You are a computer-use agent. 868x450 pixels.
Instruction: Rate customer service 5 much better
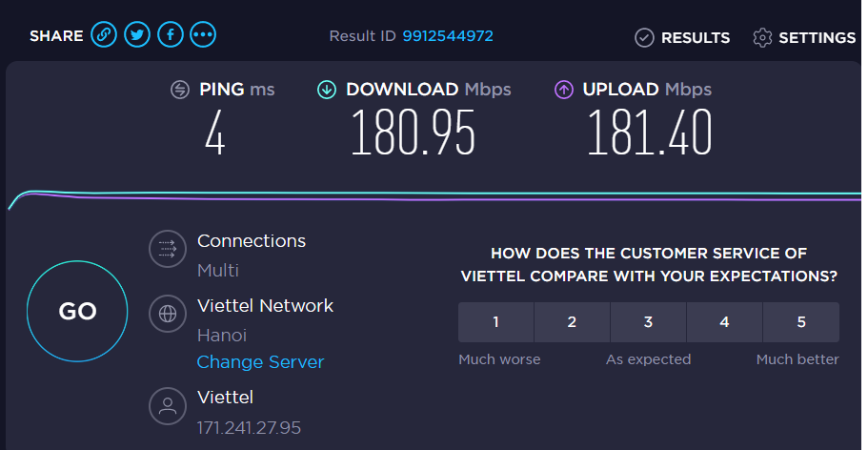(x=801, y=322)
